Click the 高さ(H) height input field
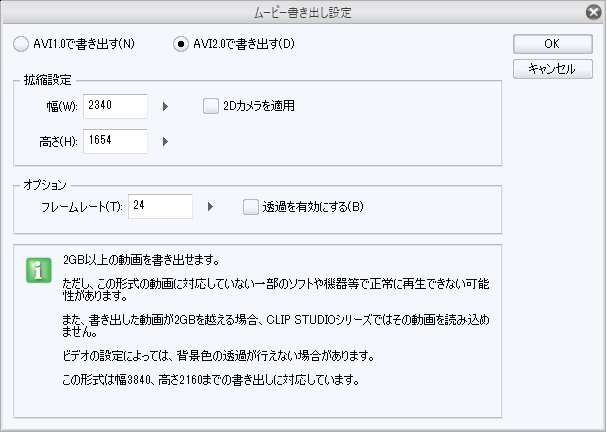This screenshot has width=606, height=432. (x=116, y=141)
